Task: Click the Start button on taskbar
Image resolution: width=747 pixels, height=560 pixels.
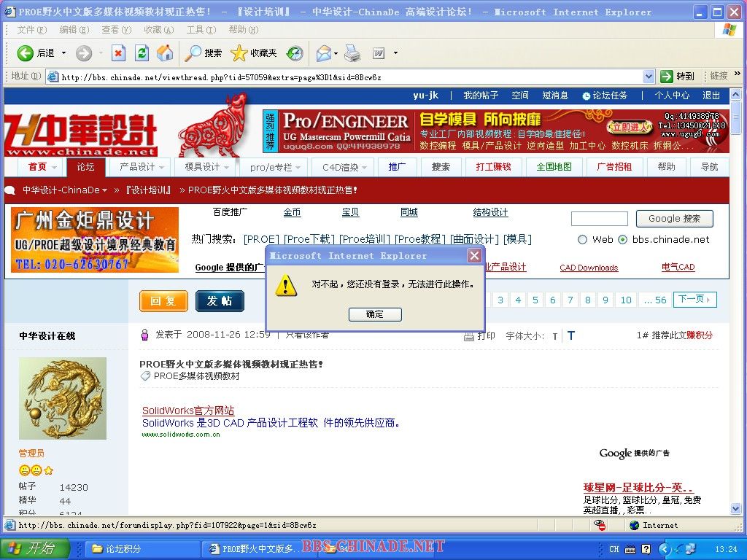Action: click(x=35, y=548)
